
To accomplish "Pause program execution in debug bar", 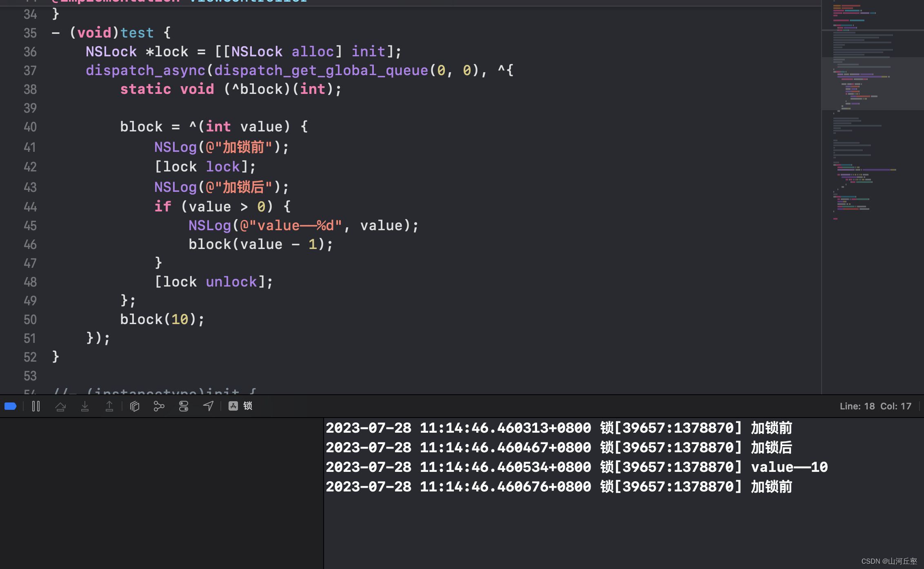I will [x=36, y=406].
